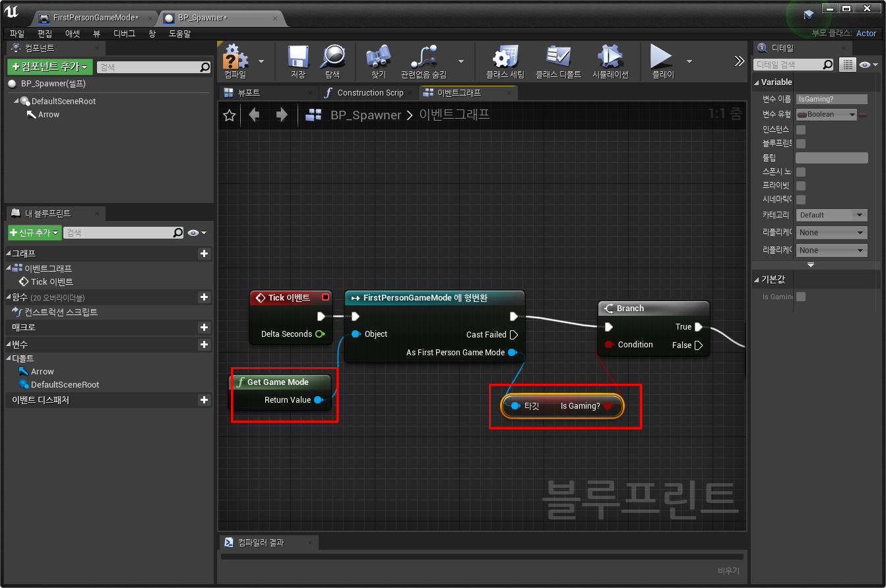Click magnifier in component search box

(x=205, y=67)
